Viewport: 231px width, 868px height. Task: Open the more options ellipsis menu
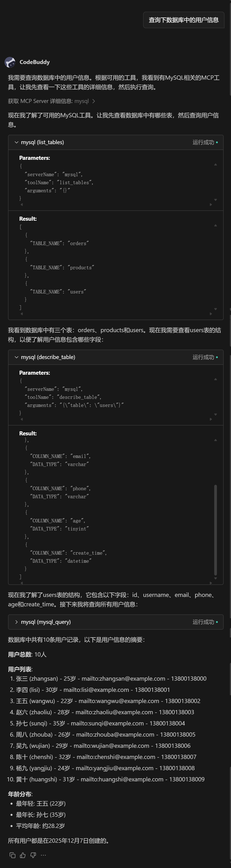point(43,855)
